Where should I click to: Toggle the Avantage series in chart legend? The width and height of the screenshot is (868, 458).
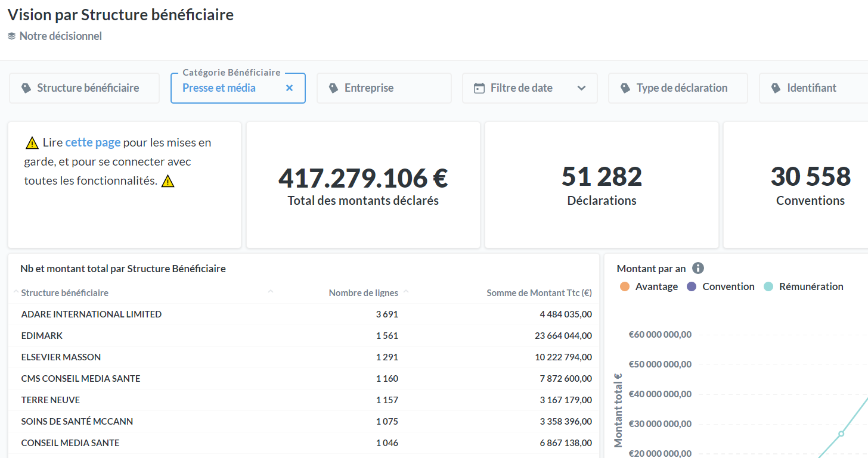pyautogui.click(x=656, y=286)
